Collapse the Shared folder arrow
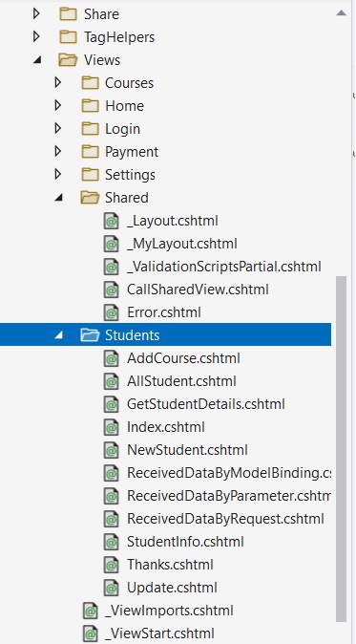The width and height of the screenshot is (356, 644). click(58, 198)
